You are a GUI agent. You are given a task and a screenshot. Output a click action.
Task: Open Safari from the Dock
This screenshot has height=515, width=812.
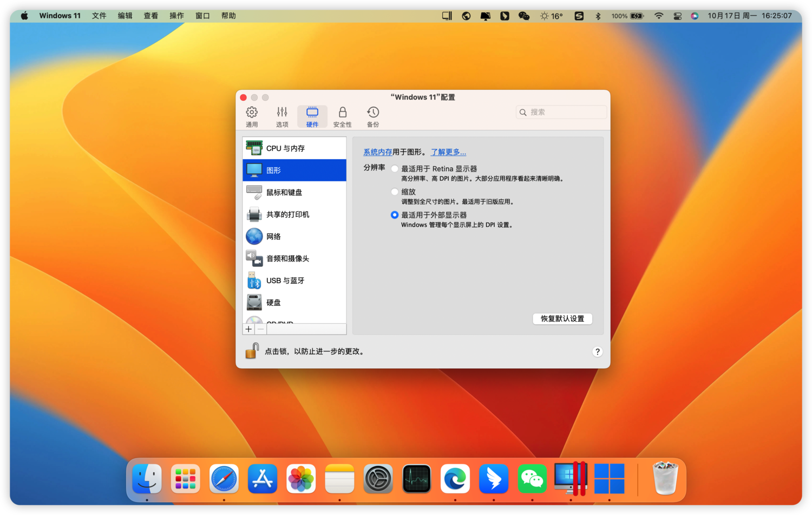[224, 479]
